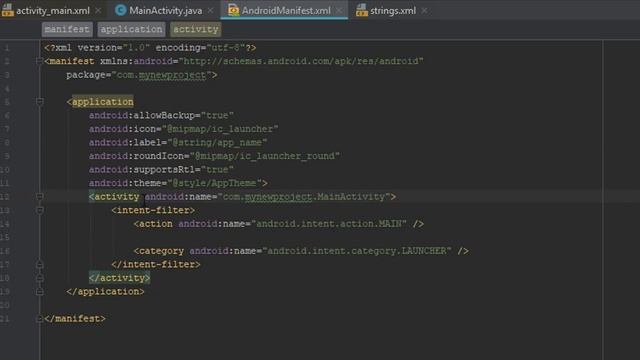Collapse the manifest tag fold marker
This screenshot has height=360, width=640.
(40, 61)
